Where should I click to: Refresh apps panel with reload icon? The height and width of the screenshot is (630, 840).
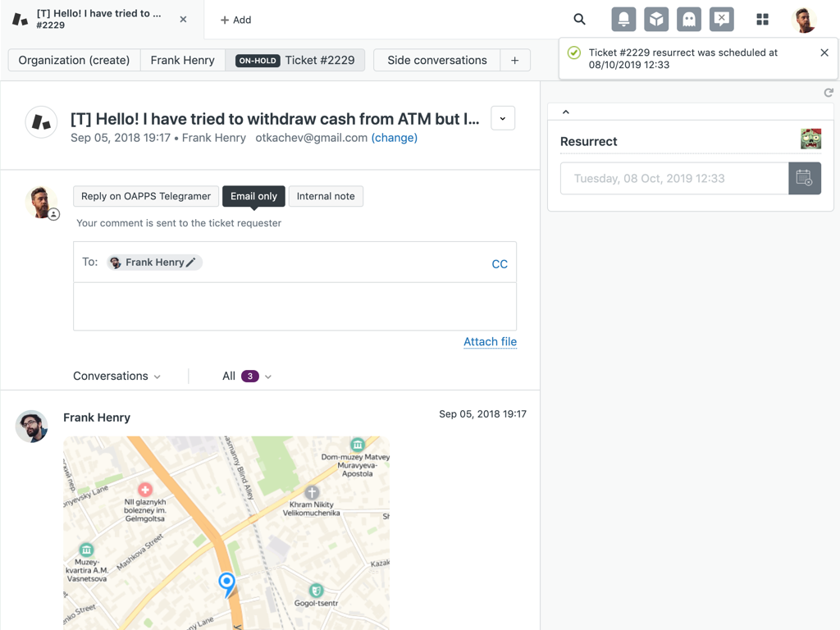pos(829,93)
